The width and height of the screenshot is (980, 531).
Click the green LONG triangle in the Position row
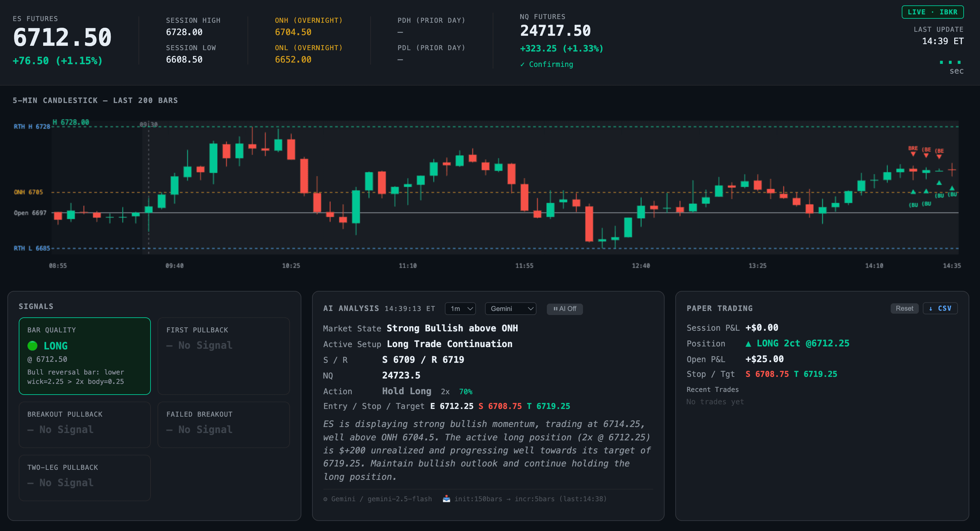pyautogui.click(x=748, y=343)
